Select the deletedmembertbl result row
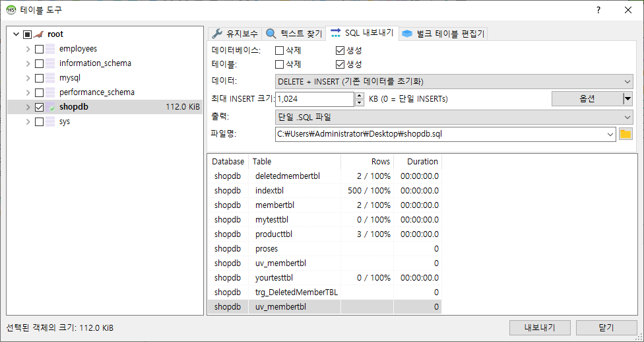This screenshot has height=342, width=644. click(325, 176)
